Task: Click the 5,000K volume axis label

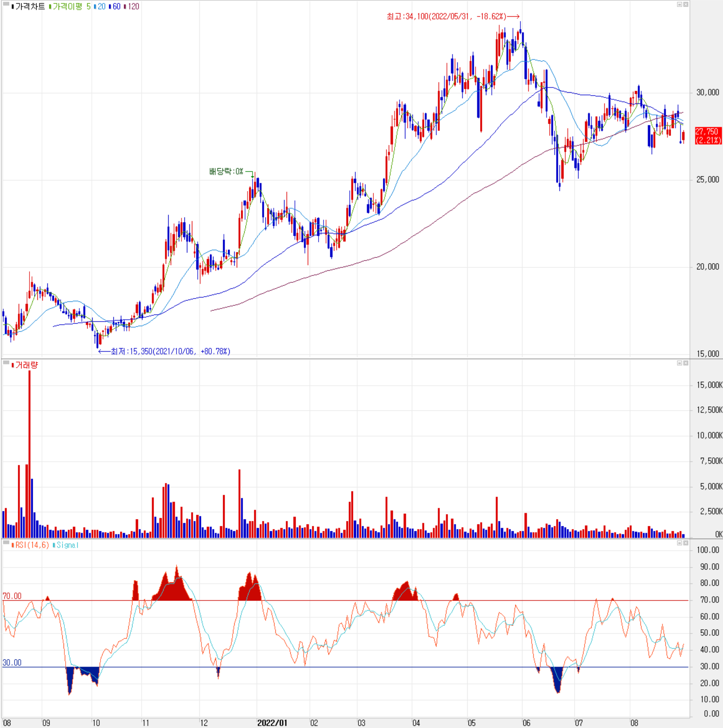Action: click(711, 486)
